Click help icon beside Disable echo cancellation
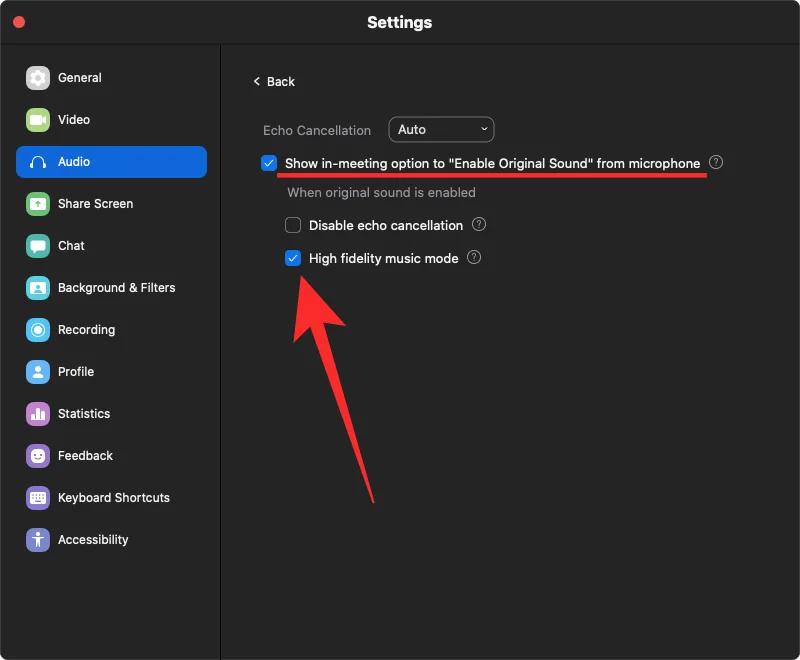 coord(479,225)
